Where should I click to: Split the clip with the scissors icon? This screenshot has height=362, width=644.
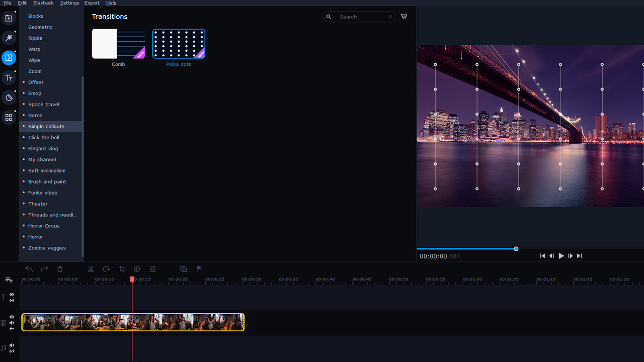pyautogui.click(x=91, y=269)
